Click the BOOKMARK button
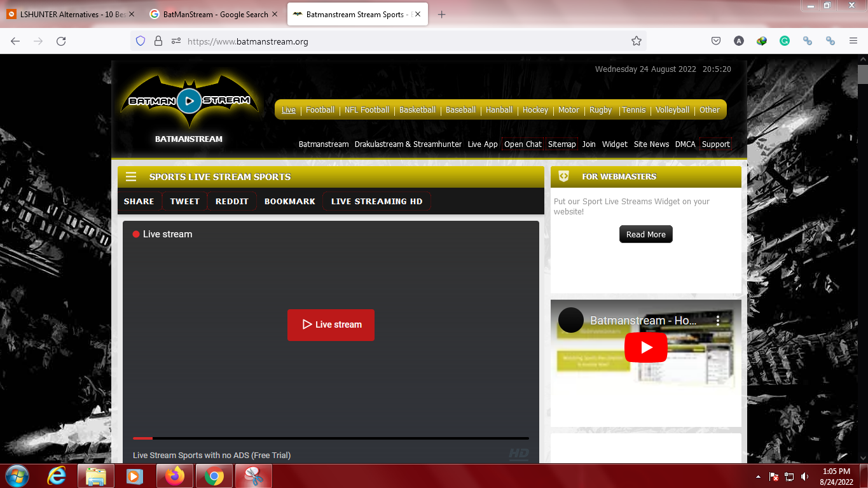This screenshot has height=488, width=868. click(290, 201)
